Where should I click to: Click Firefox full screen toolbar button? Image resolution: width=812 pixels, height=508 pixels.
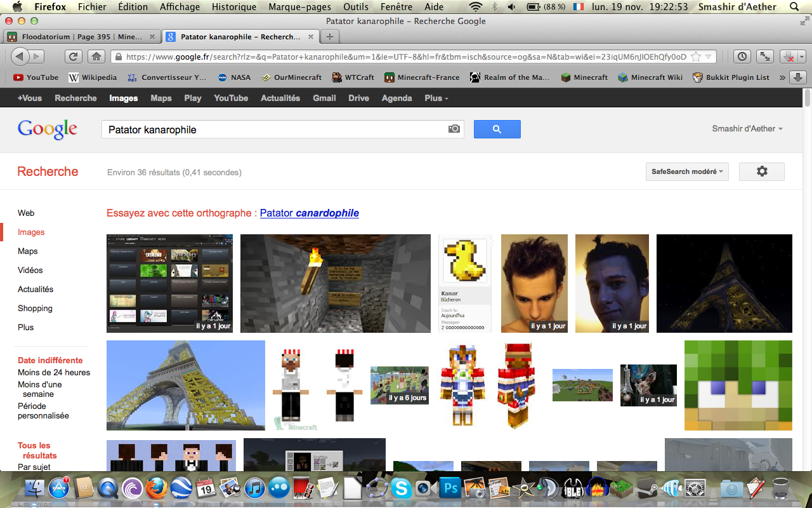pos(766,57)
